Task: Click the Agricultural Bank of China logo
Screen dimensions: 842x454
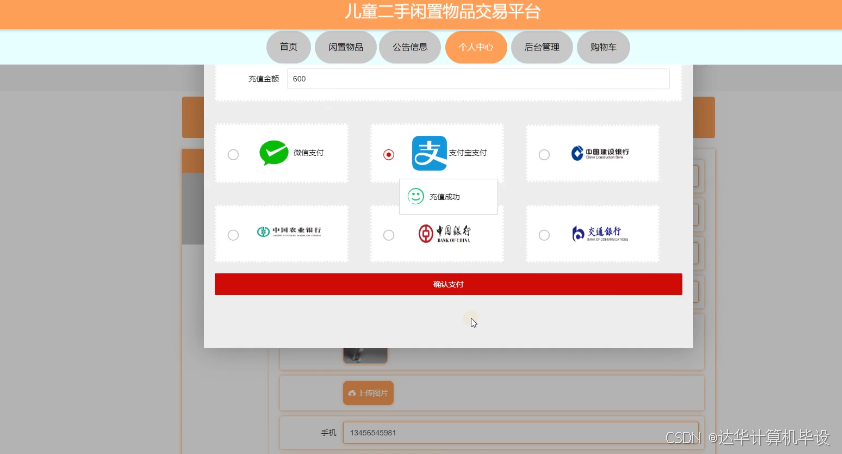Action: point(289,232)
